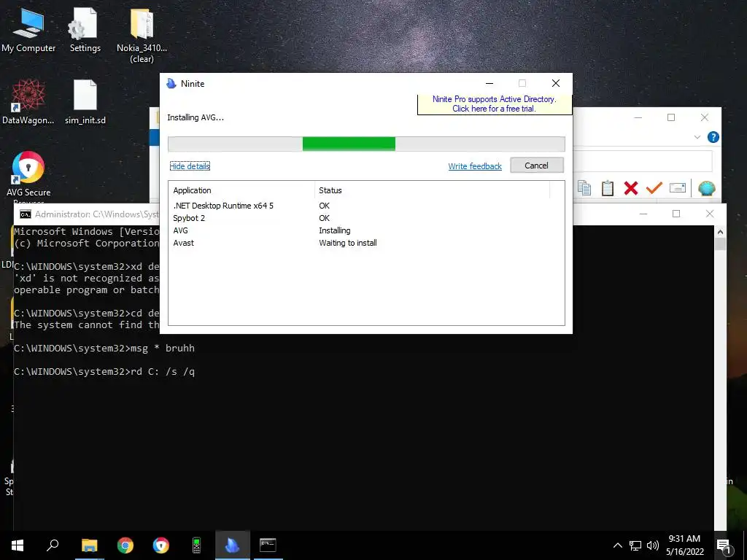The width and height of the screenshot is (747, 560).
Task: Select the .NET Desktop Runtime x64 5 row
Action: click(x=366, y=206)
